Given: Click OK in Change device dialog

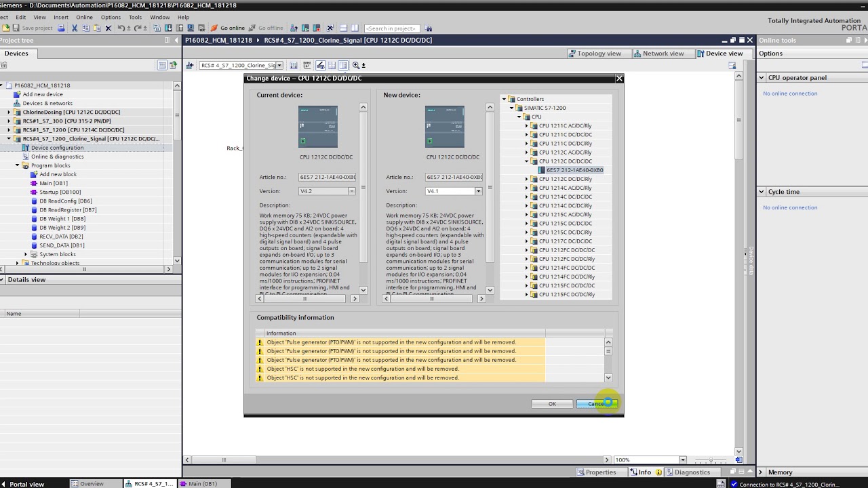Looking at the screenshot, I should point(552,404).
